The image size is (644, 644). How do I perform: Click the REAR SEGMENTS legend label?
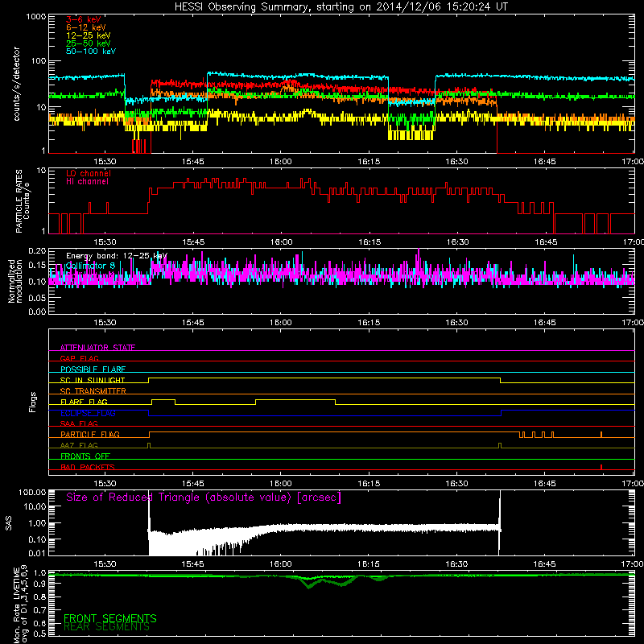pyautogui.click(x=107, y=627)
